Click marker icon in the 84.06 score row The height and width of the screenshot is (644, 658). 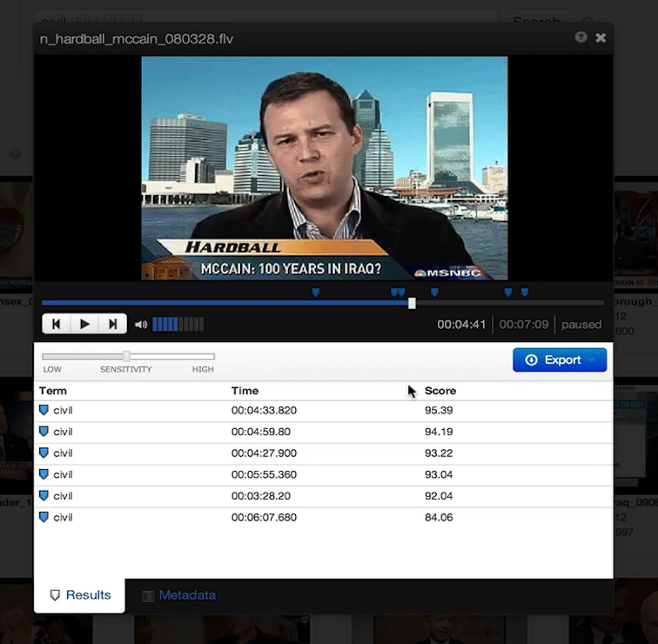[44, 517]
